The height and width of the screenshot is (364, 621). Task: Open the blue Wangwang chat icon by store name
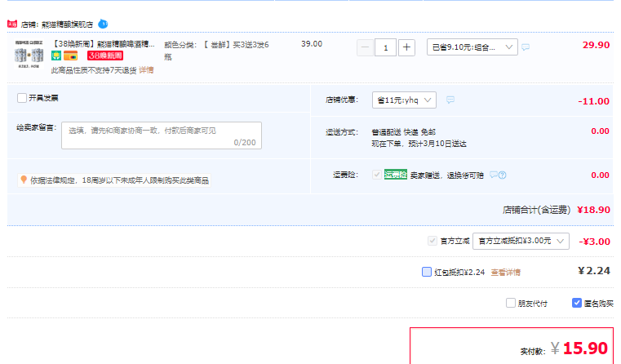point(103,24)
